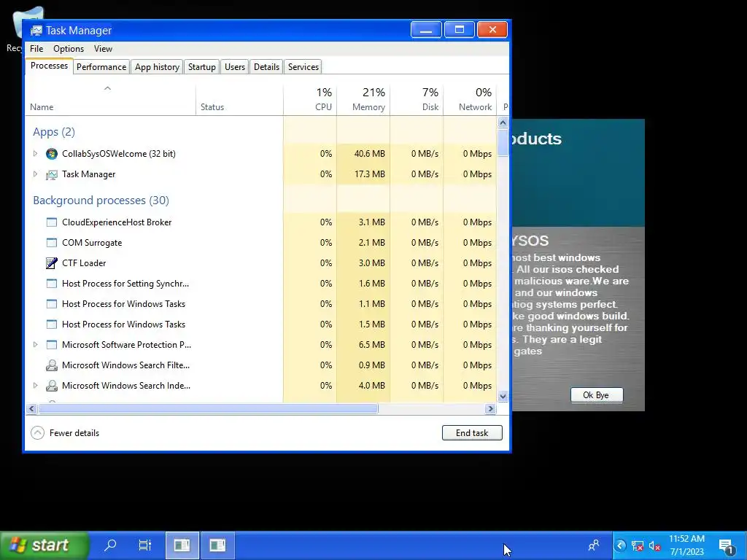The width and height of the screenshot is (747, 560).
Task: Click the Task Manager row icon
Action: 52,174
